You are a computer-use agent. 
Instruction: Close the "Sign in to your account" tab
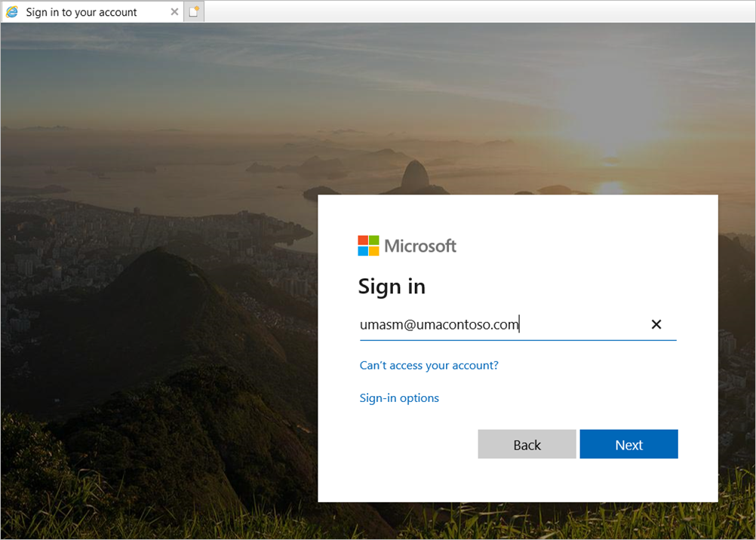174,11
